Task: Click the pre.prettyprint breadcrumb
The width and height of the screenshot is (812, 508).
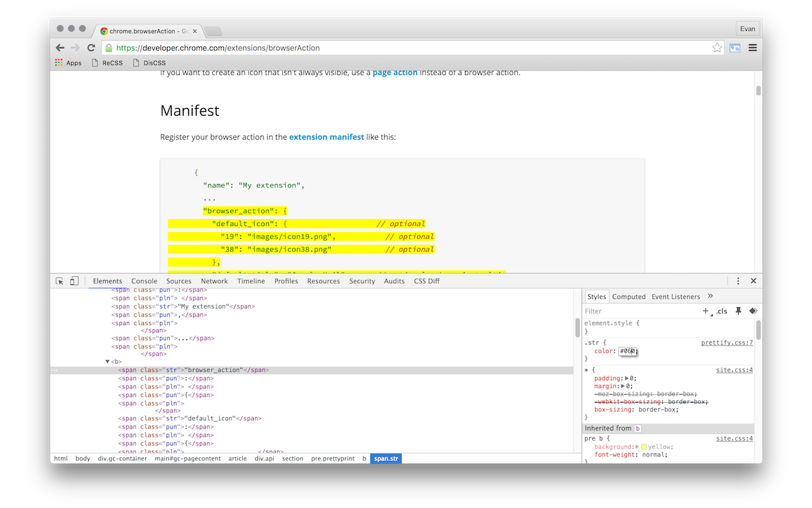Action: pos(333,458)
